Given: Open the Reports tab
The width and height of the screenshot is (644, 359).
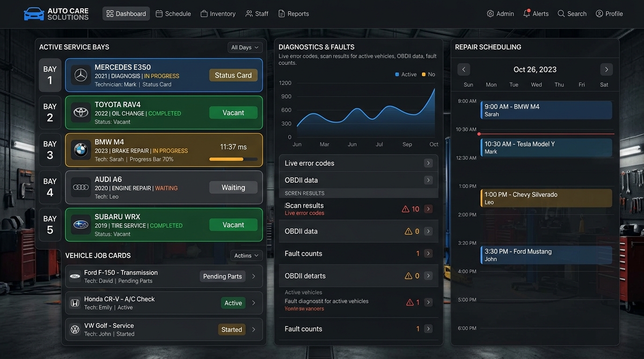Looking at the screenshot, I should coord(293,14).
